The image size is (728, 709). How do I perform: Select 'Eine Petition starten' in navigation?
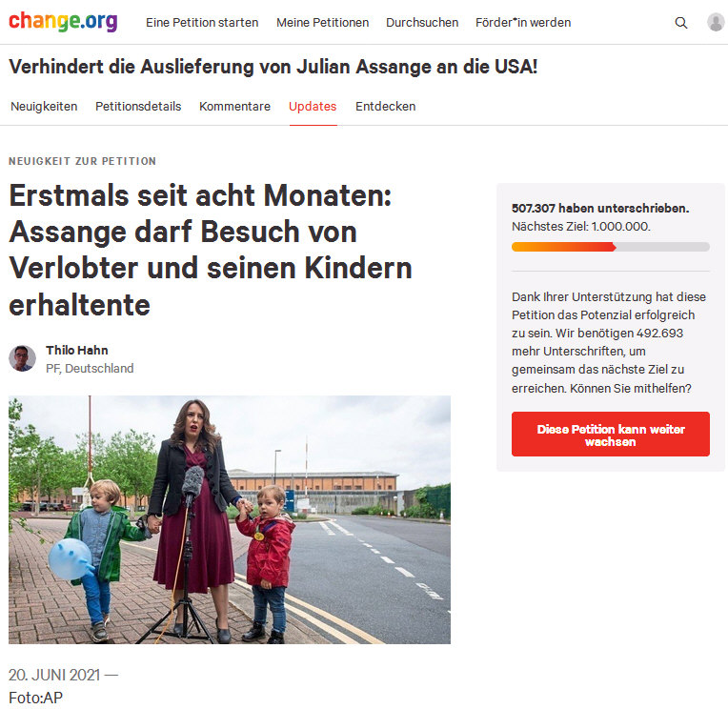coord(202,22)
